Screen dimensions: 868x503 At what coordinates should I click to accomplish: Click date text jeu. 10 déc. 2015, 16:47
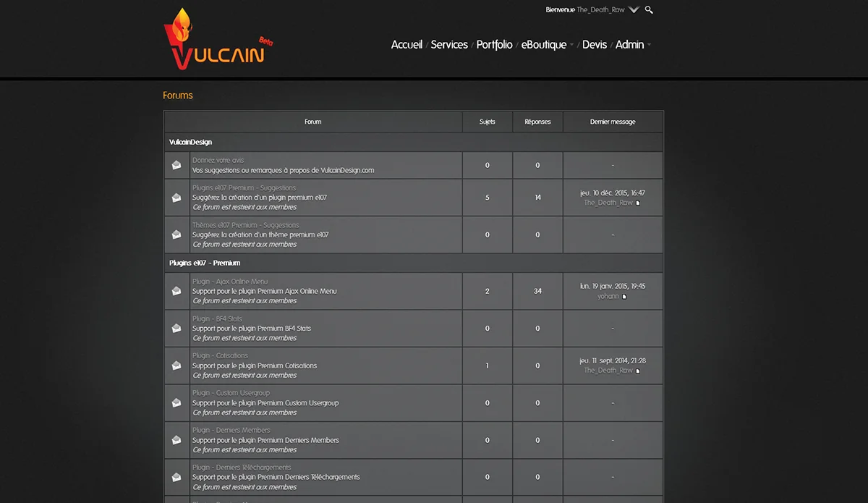tap(613, 193)
